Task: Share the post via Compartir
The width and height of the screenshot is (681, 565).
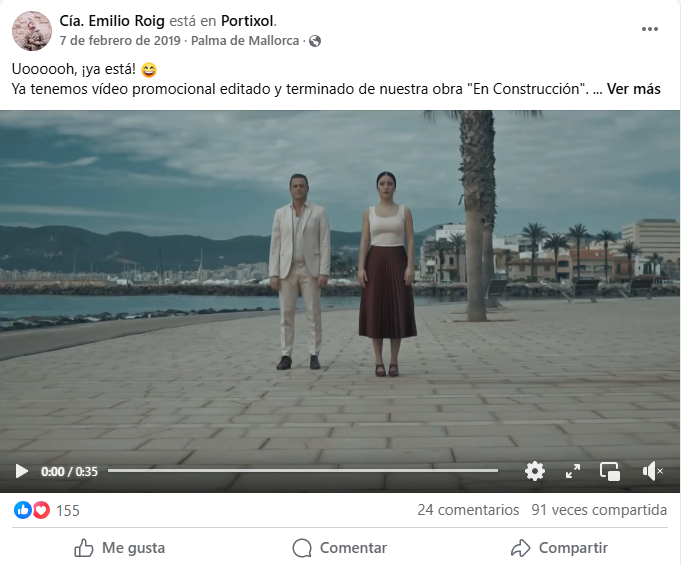Action: pyautogui.click(x=559, y=548)
